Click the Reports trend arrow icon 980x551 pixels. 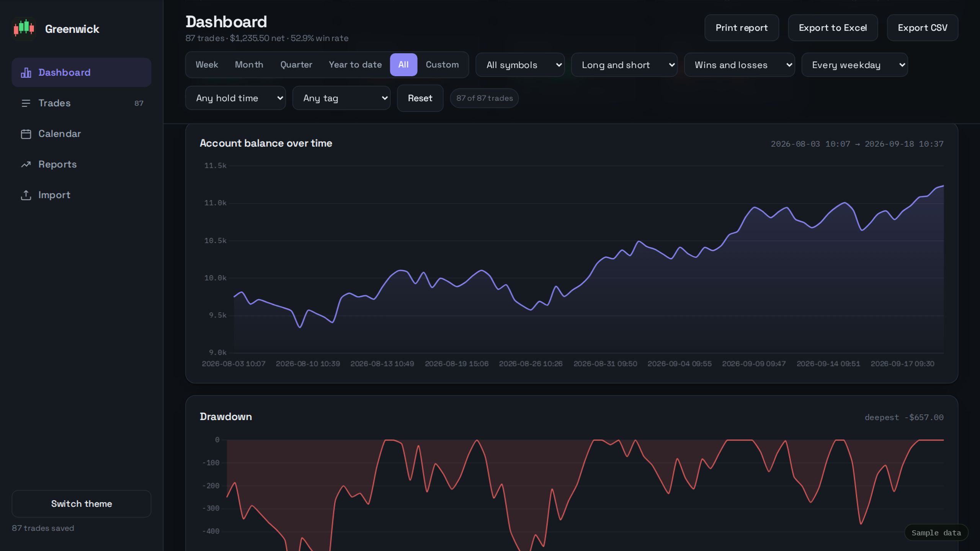click(26, 165)
